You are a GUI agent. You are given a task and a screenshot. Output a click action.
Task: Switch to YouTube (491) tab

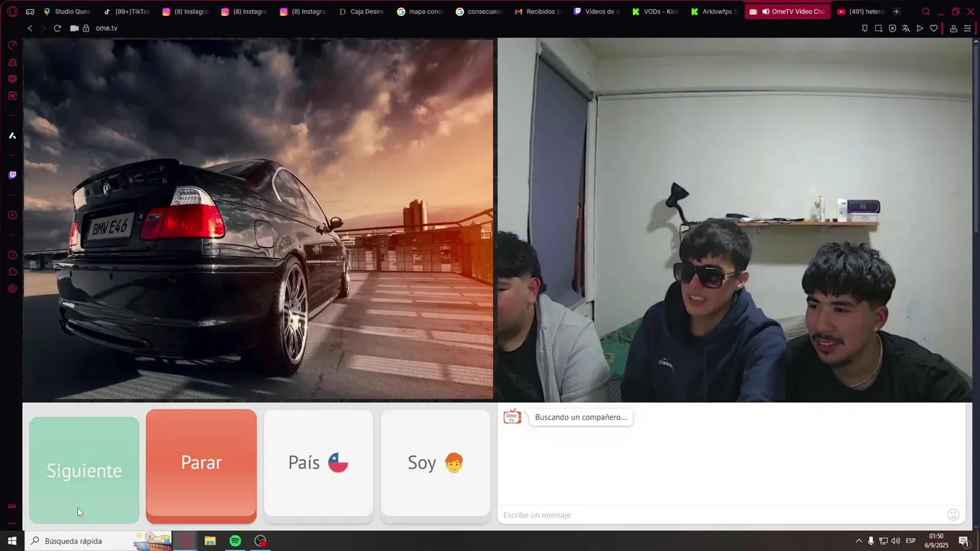(861, 11)
